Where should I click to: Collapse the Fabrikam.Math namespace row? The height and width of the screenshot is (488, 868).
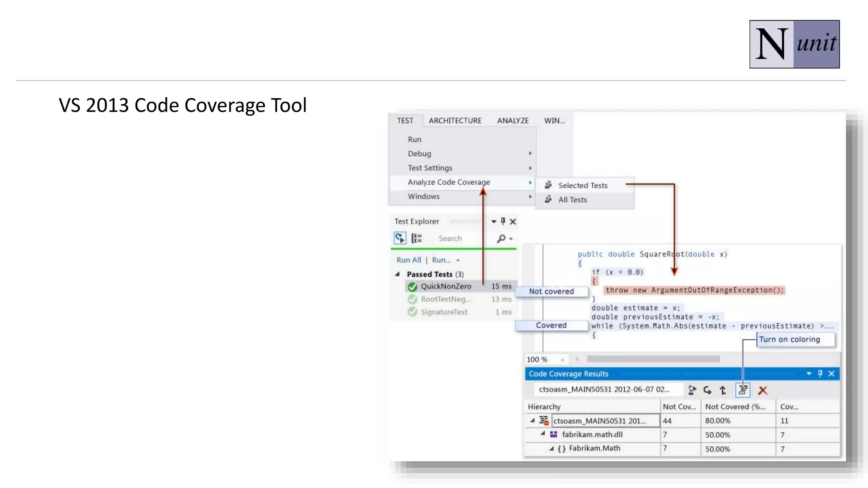coord(551,448)
